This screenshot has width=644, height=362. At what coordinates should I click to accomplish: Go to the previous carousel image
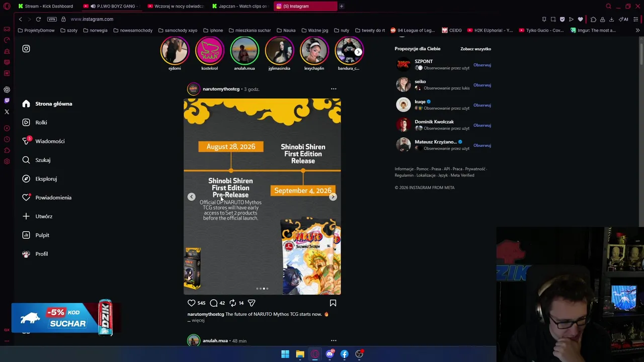[191, 197]
